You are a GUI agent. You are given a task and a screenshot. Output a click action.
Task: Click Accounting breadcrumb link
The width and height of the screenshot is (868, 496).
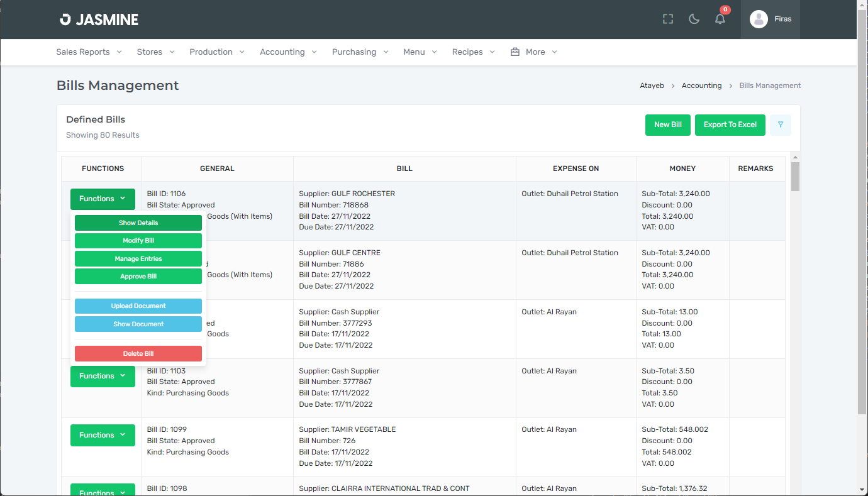(x=701, y=85)
